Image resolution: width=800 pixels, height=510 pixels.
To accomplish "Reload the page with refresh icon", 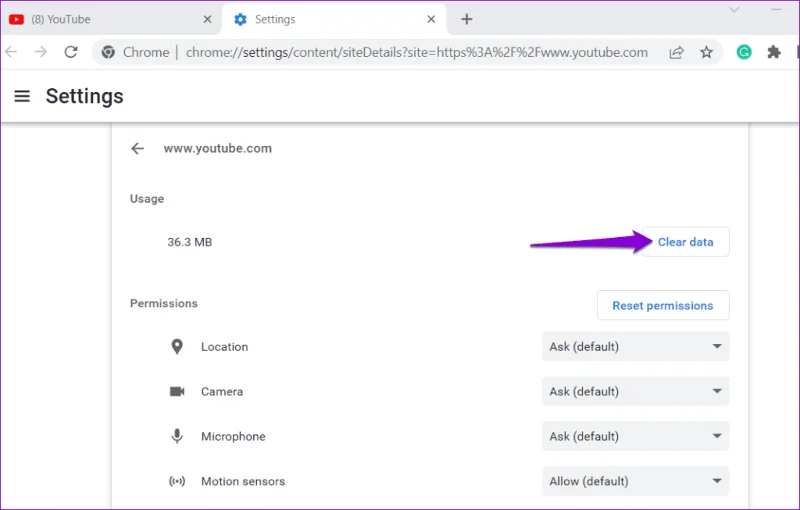I will pyautogui.click(x=71, y=52).
